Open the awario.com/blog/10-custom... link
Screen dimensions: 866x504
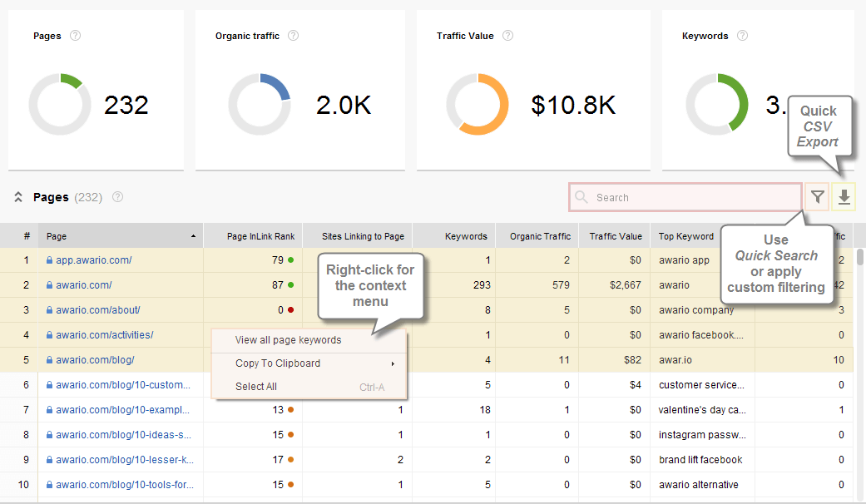tap(122, 385)
